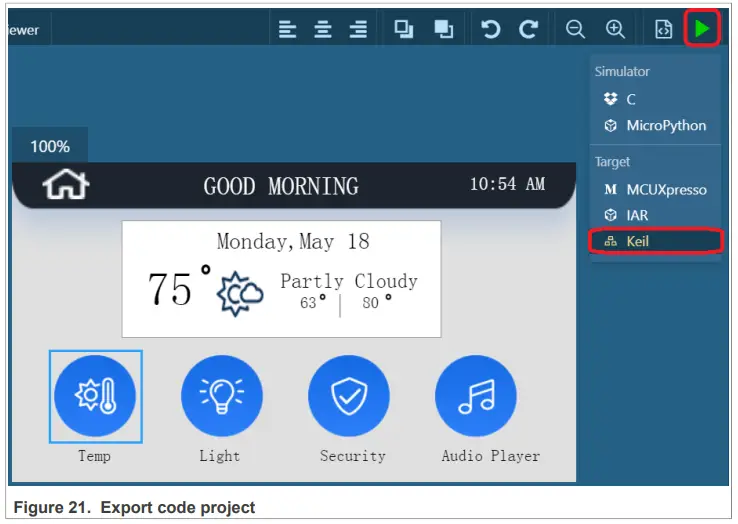Image resolution: width=738 pixels, height=524 pixels.
Task: Open the Security shield icon
Action: [x=349, y=396]
